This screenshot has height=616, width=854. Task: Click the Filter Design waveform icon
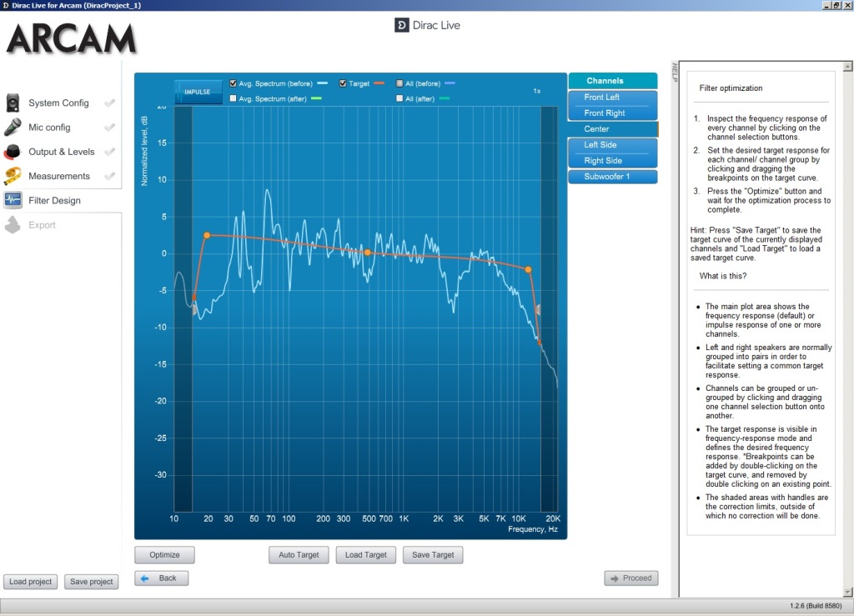(13, 200)
